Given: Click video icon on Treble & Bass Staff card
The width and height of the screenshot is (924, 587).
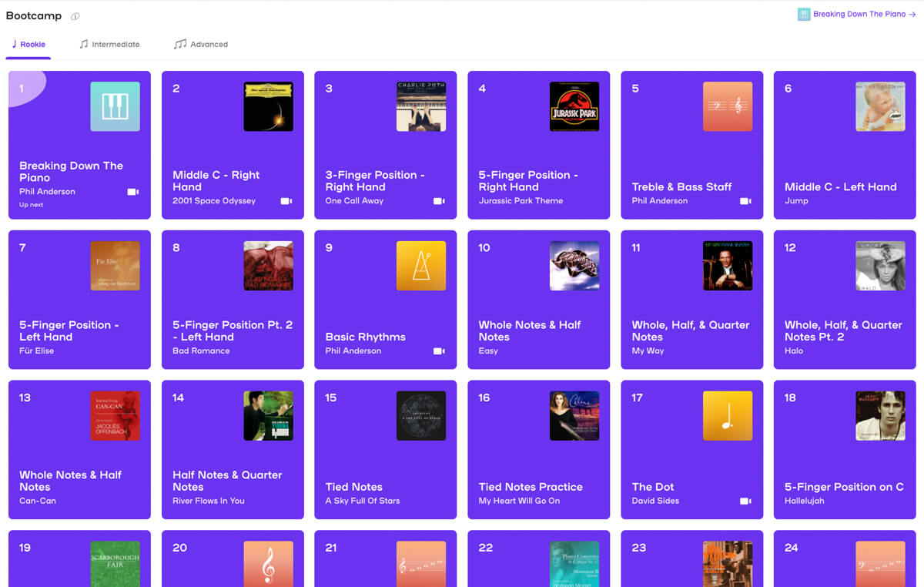Looking at the screenshot, I should coord(745,201).
